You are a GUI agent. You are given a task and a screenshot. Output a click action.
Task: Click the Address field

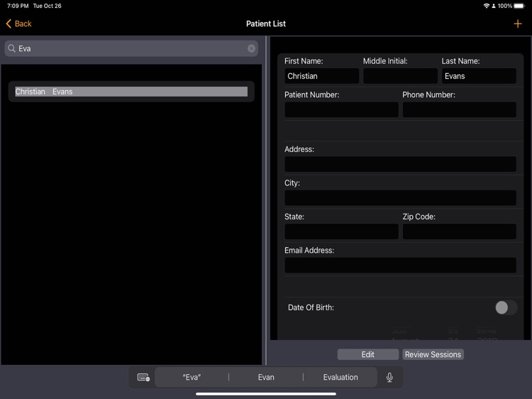pyautogui.click(x=400, y=164)
